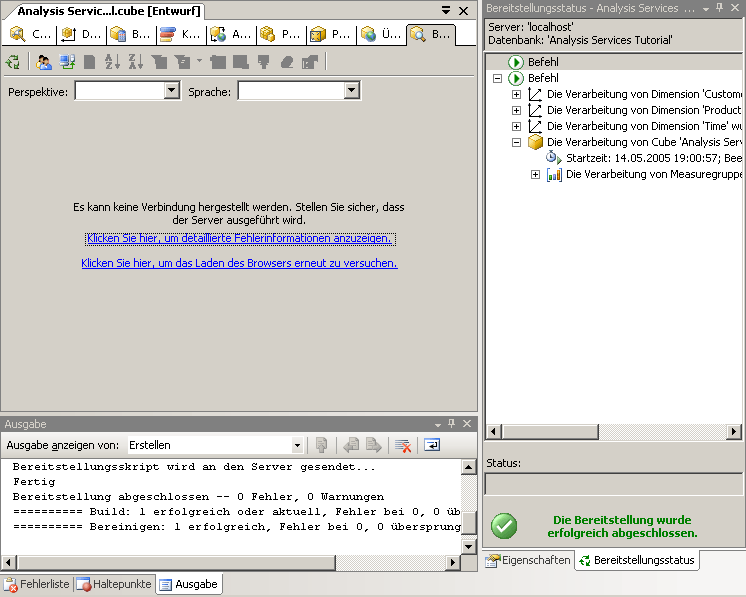Image resolution: width=746 pixels, height=597 pixels.
Task: Click the first green Befehl play icon
Action: (x=516, y=62)
